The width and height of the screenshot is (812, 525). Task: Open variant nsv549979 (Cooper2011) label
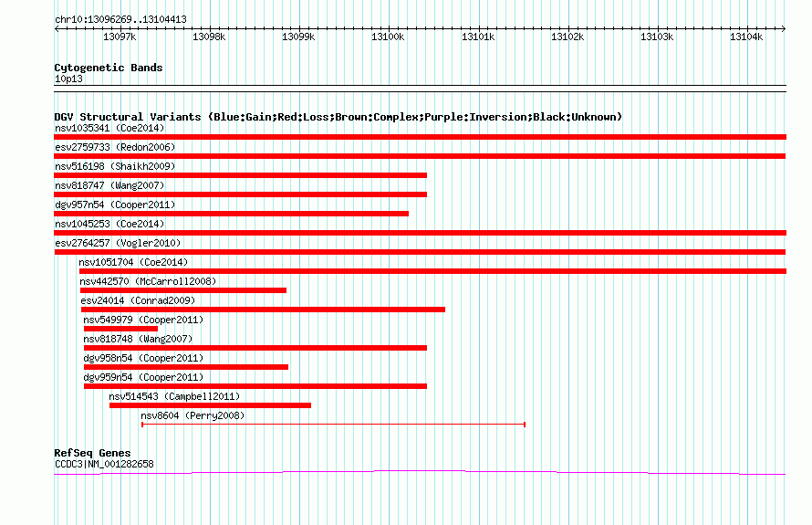coord(143,320)
